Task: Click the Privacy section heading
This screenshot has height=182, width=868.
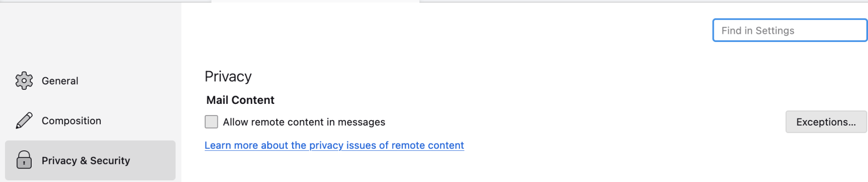Action: [x=228, y=76]
